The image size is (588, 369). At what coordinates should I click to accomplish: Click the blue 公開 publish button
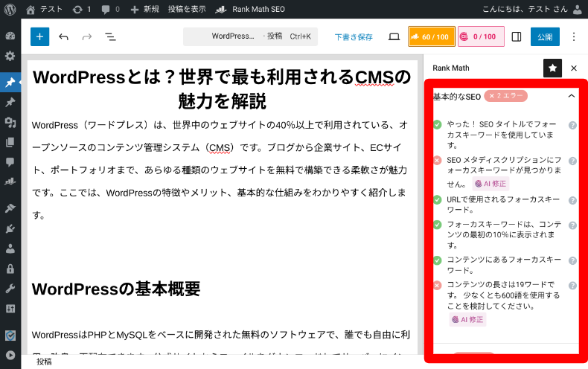click(544, 36)
